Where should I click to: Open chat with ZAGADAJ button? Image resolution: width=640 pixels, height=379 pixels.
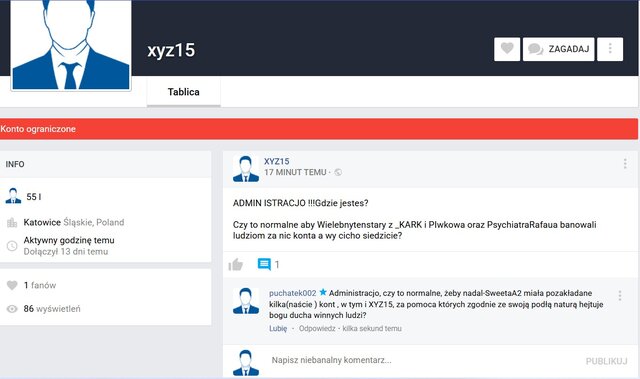coord(558,49)
